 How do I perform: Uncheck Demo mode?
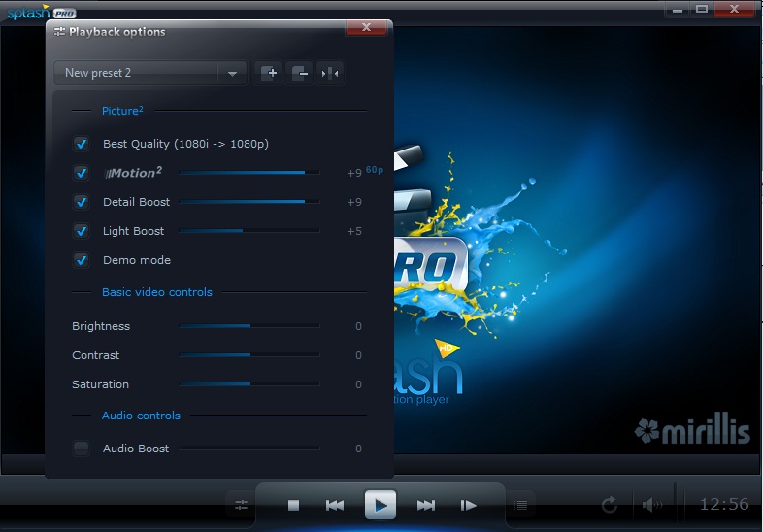tap(82, 260)
